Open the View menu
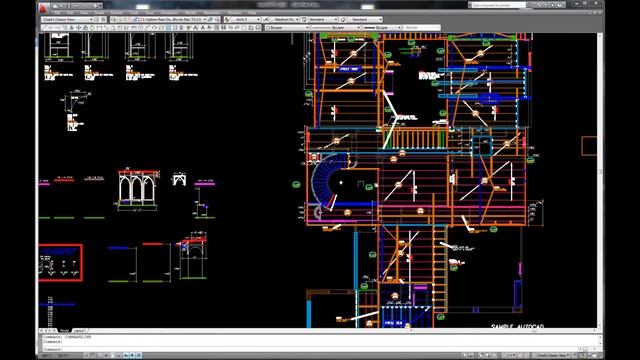 point(84,13)
